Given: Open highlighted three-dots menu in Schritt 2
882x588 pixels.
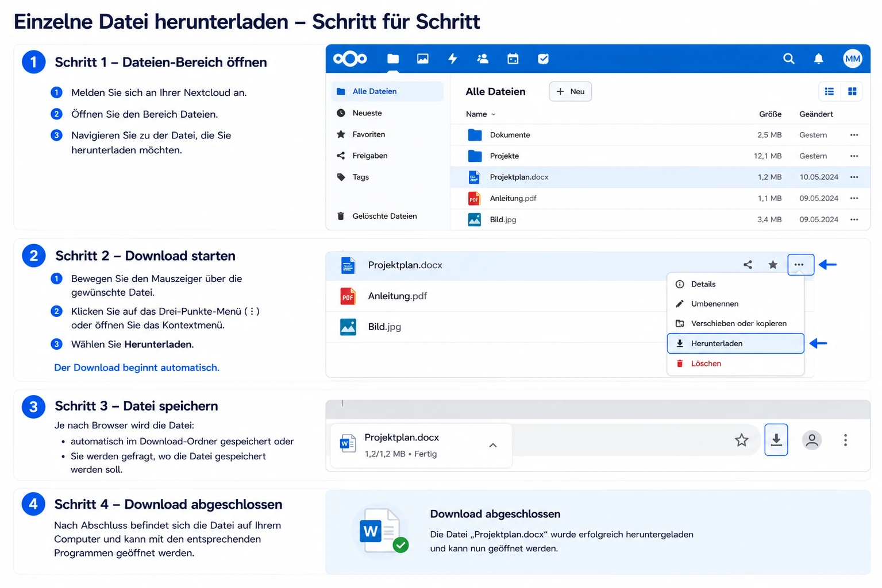Looking at the screenshot, I should pos(800,265).
